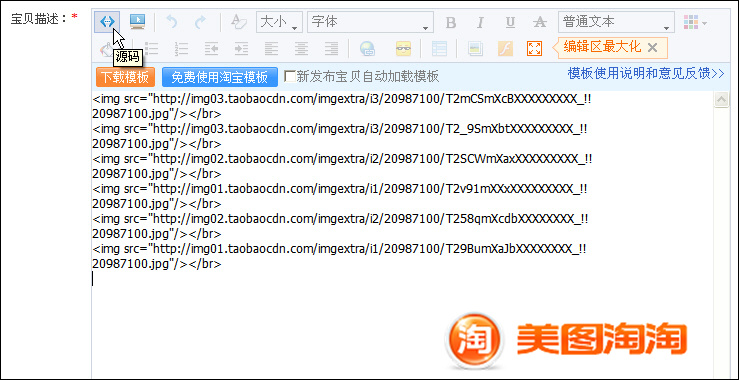The height and width of the screenshot is (380, 739).
Task: Clear formatting with the eraser icon
Action: (x=239, y=22)
